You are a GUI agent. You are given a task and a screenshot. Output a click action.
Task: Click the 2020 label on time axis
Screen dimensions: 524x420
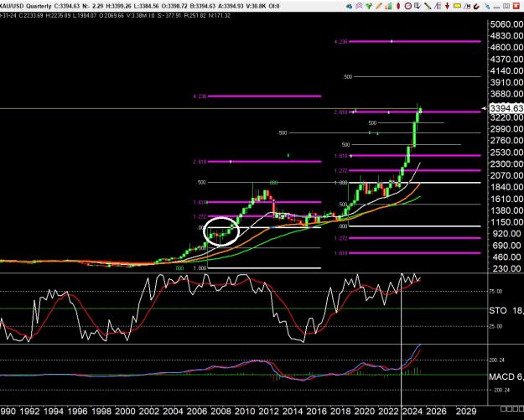tap(364, 411)
